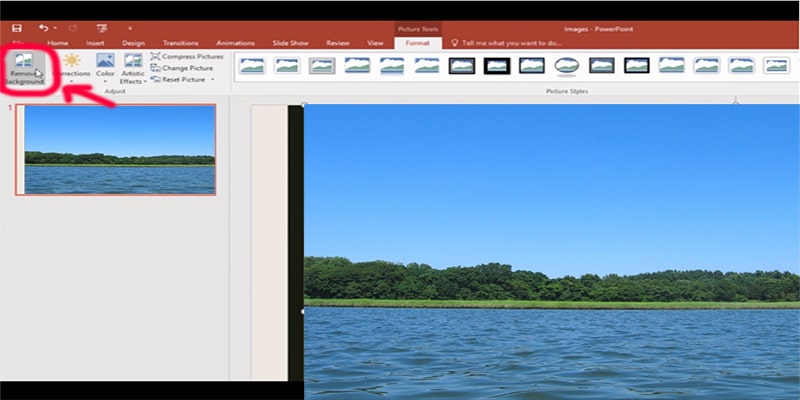Apply the Simple Frame White picture style

click(252, 65)
